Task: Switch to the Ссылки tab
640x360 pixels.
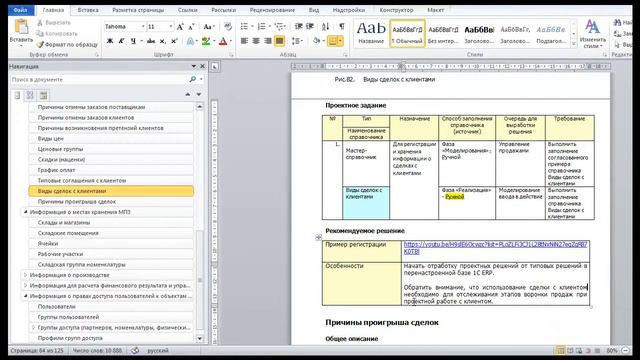Action: (188, 10)
